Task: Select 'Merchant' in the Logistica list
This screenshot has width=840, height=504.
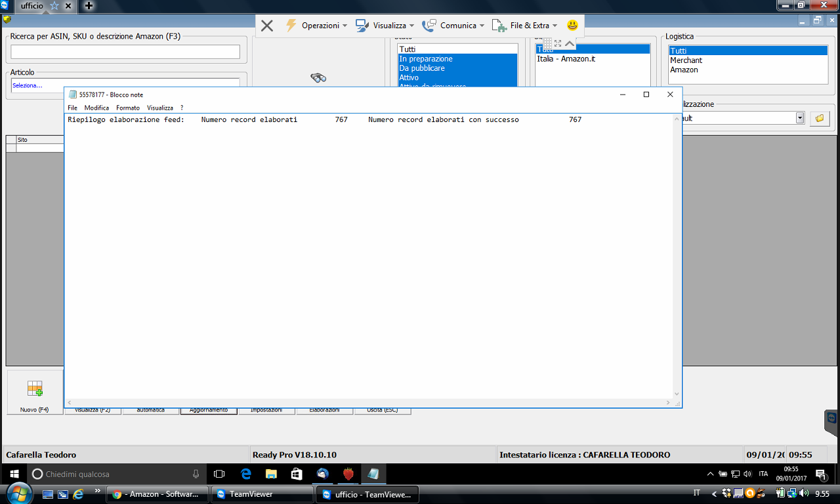Action: pos(748,60)
